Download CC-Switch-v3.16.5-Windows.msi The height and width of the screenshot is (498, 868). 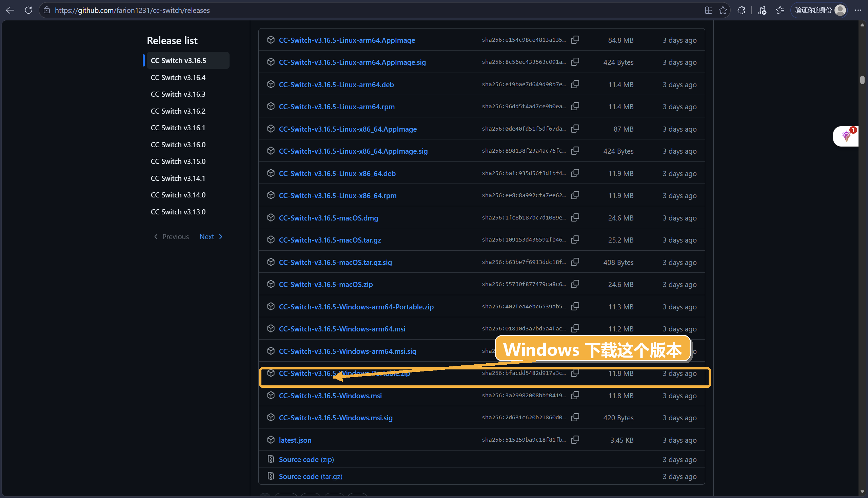pyautogui.click(x=330, y=396)
